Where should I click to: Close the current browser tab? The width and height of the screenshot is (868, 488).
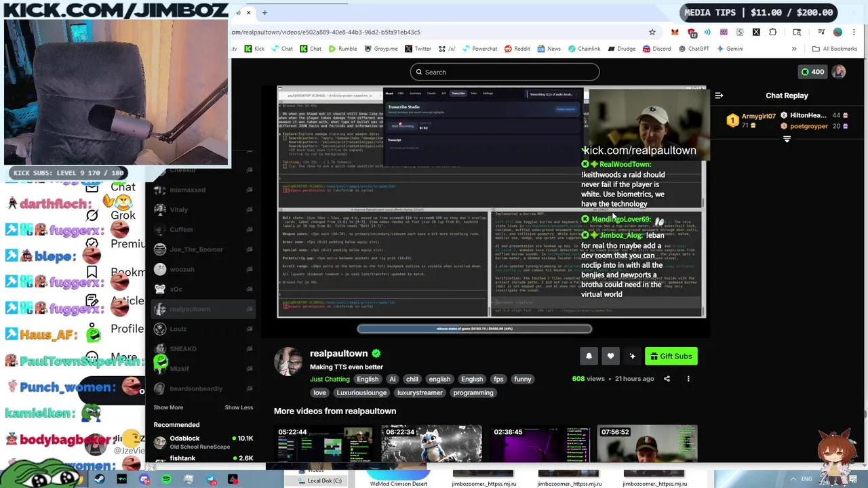coord(248,12)
